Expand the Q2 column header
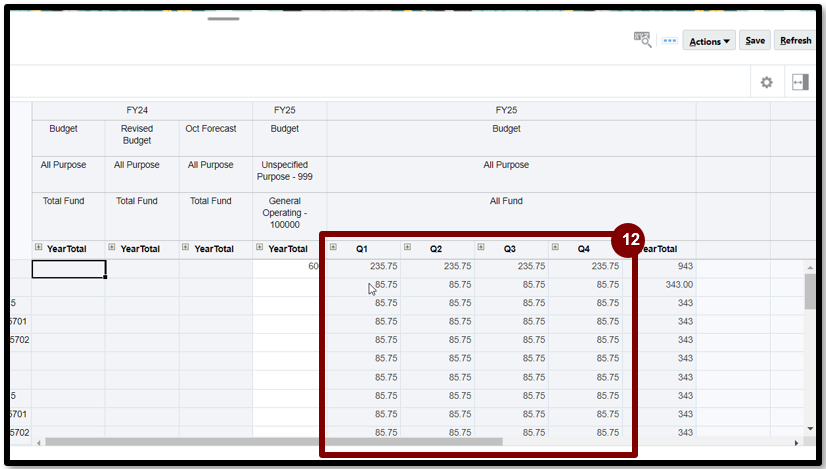The image size is (826, 469). click(408, 248)
